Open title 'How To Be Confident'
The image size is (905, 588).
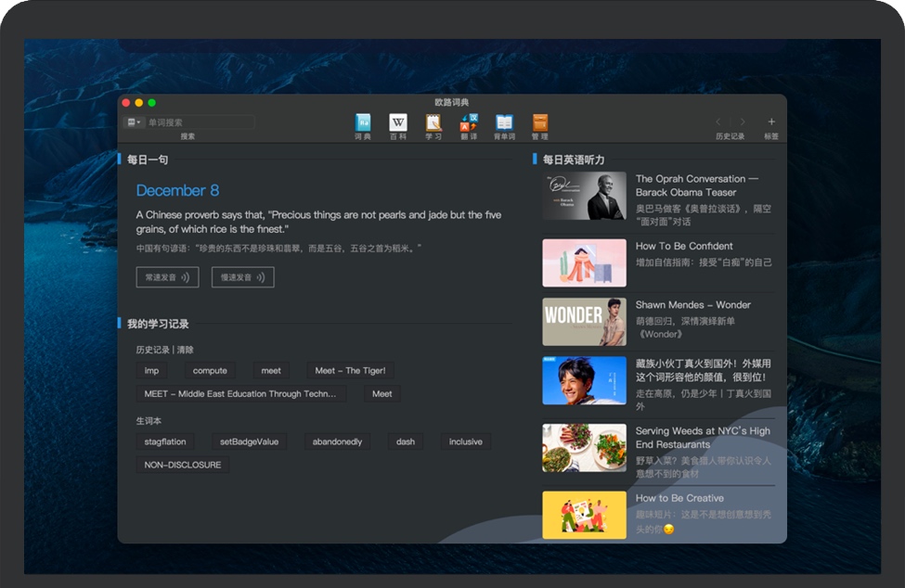coord(684,246)
